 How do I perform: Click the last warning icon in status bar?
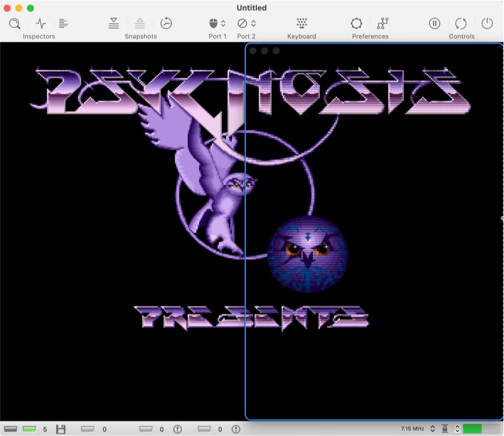pos(236,429)
